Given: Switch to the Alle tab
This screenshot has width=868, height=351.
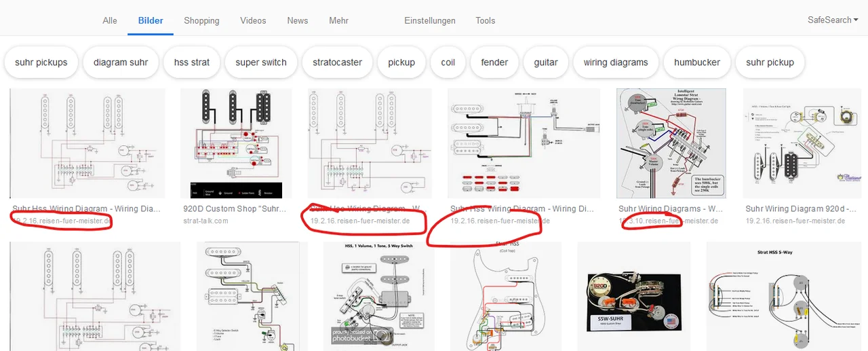Looking at the screenshot, I should click(110, 20).
